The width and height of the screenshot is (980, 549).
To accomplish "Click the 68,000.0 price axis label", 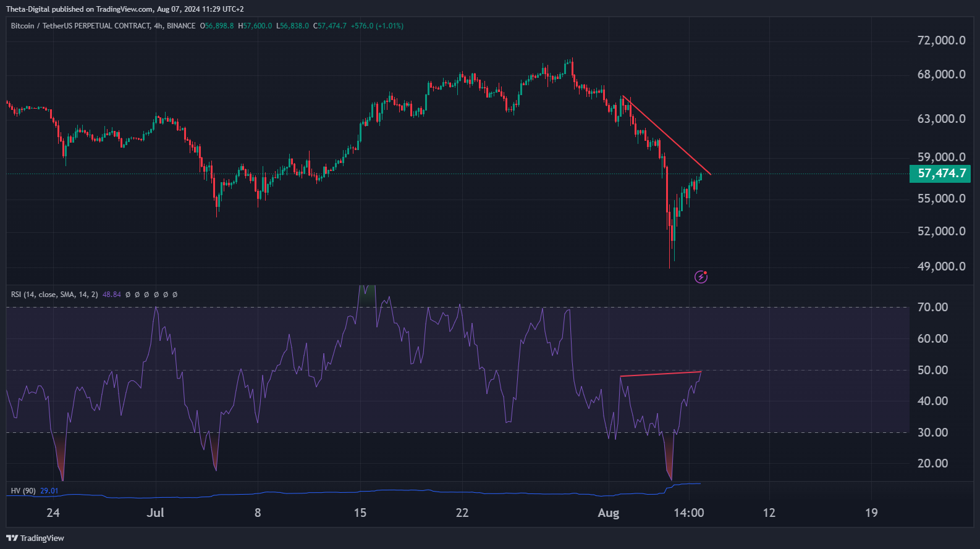I will tap(941, 74).
